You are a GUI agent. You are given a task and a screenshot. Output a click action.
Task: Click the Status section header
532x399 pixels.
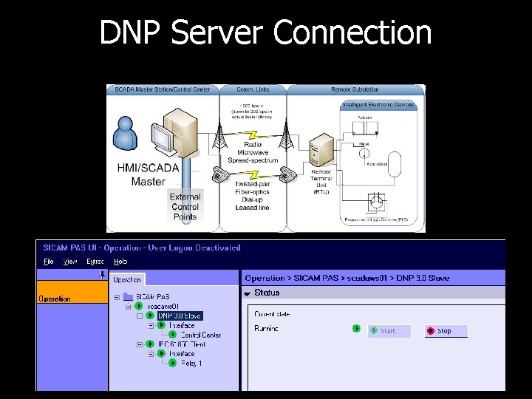click(x=374, y=293)
